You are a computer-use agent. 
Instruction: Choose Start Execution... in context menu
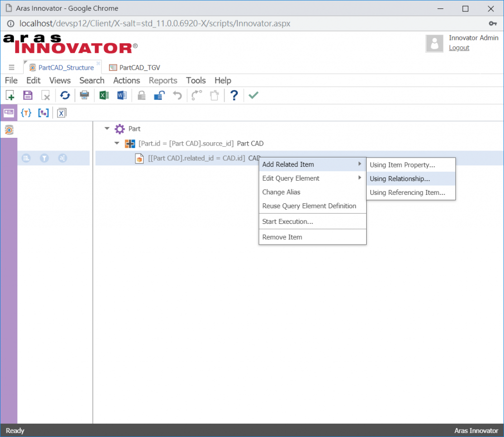[x=313, y=221]
